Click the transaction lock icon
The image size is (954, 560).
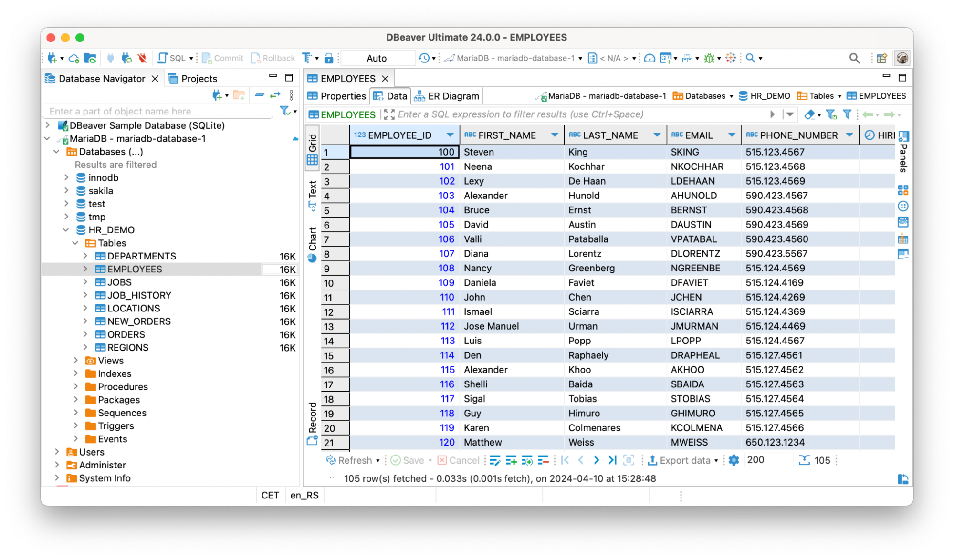tap(329, 58)
